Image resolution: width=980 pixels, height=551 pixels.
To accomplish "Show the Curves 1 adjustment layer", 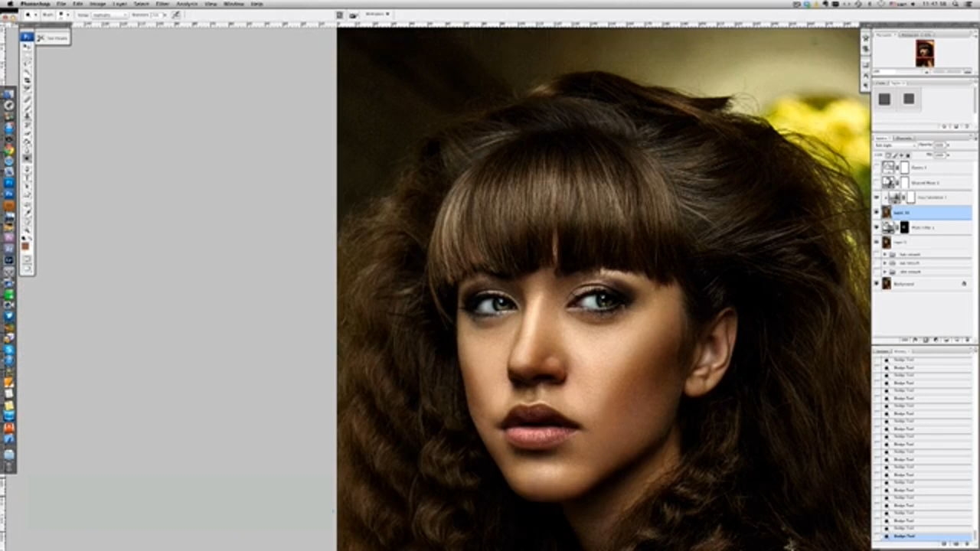I will (x=877, y=167).
